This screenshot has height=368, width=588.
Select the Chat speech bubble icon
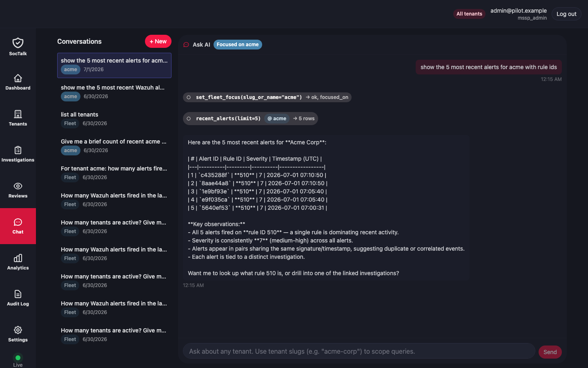(x=18, y=222)
